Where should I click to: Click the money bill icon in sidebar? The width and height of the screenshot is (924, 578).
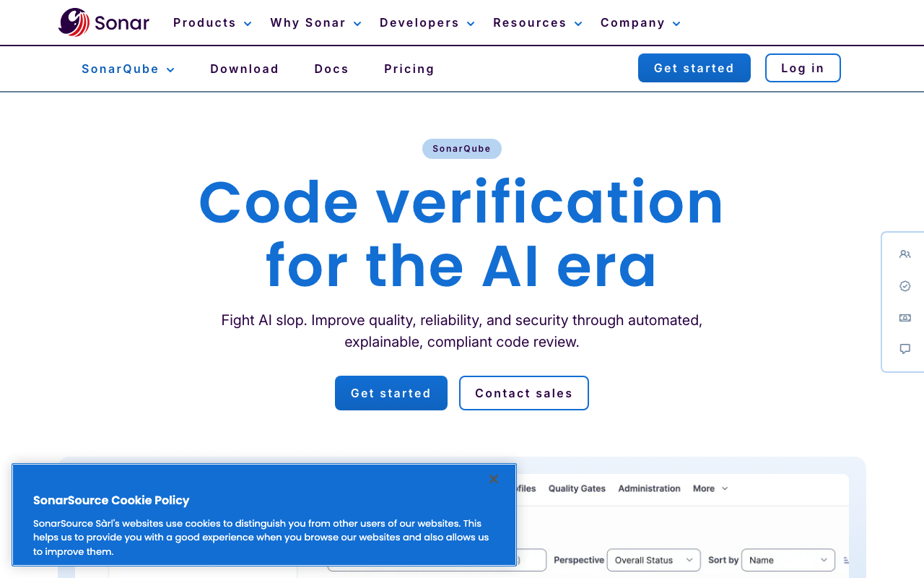pyautogui.click(x=905, y=318)
